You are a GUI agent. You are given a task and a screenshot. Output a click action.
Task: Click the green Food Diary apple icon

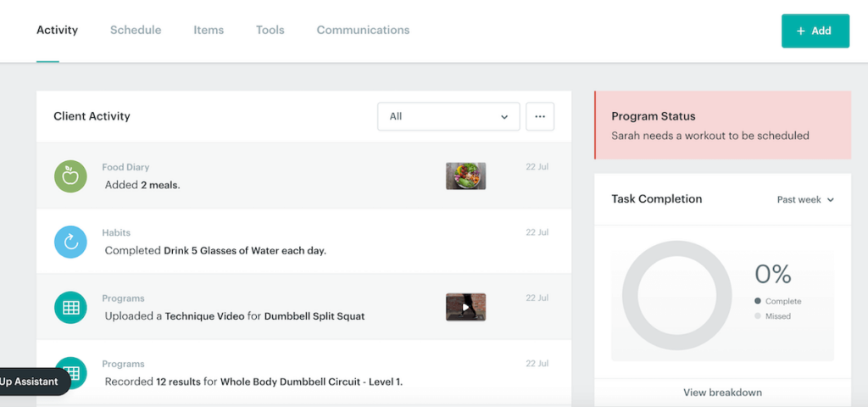coord(71,176)
